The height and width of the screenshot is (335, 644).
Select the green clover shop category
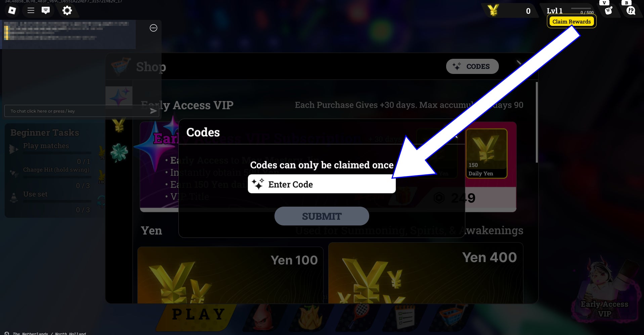coord(119,153)
